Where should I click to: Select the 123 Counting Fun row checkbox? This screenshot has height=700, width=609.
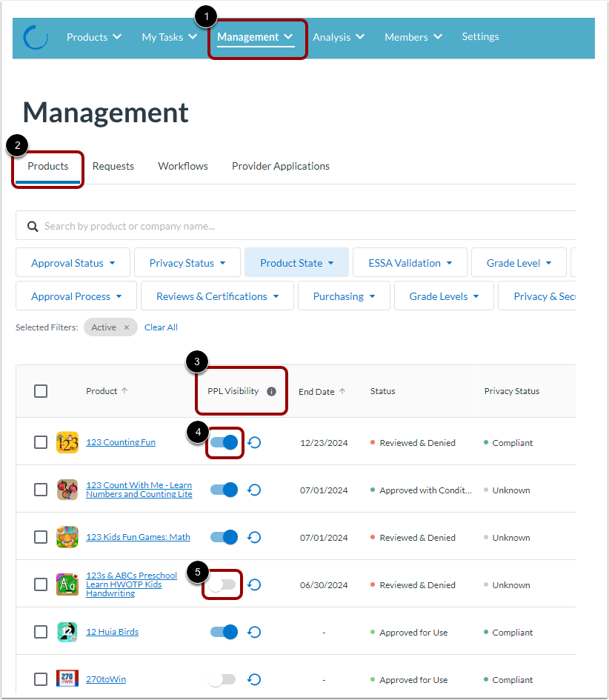point(41,442)
